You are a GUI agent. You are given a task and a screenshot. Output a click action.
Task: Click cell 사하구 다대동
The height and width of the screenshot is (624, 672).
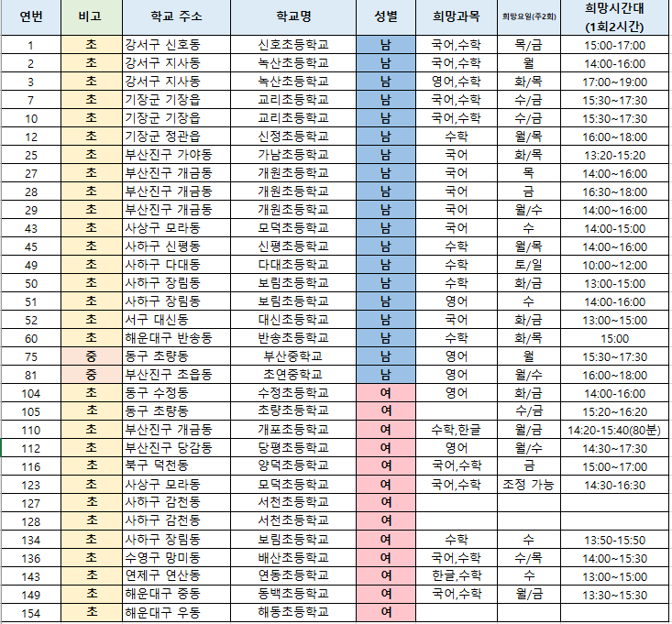pos(176,265)
